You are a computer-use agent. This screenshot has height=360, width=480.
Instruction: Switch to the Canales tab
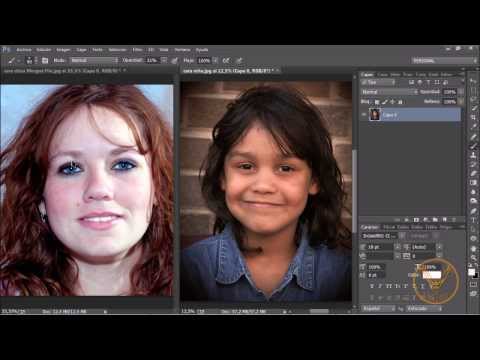click(382, 74)
